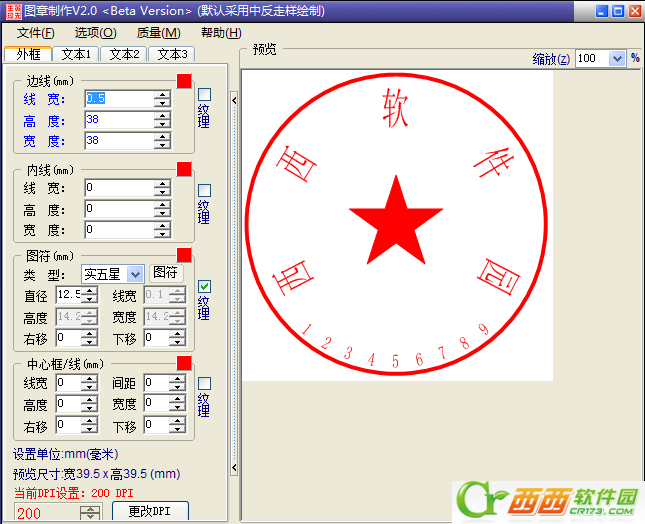Viewport: 645px width, 524px height.
Task: Click the 内线 线宽 input field
Action: [x=120, y=188]
